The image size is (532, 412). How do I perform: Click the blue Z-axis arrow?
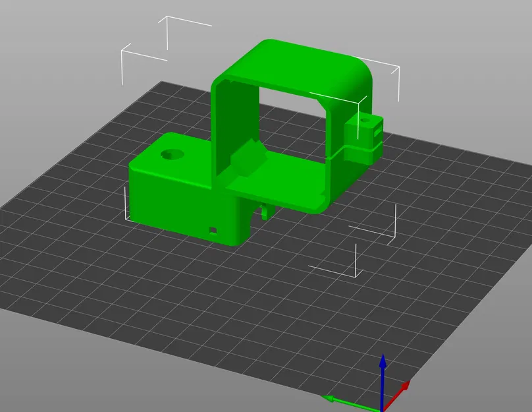[384, 372]
